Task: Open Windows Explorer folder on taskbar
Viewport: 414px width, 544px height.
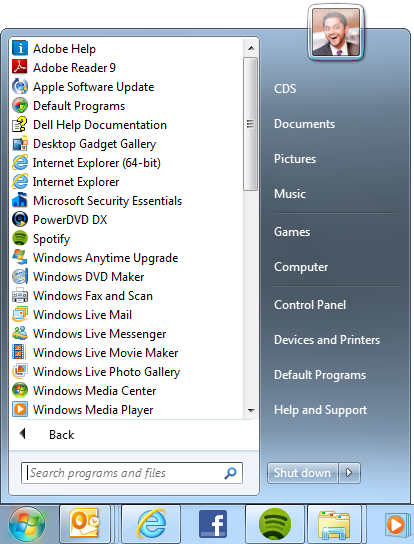Action: coord(335,525)
